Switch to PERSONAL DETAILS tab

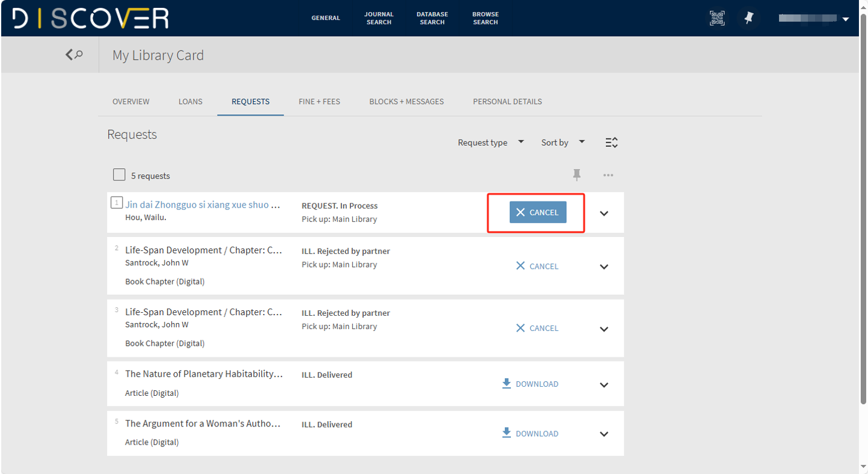click(507, 102)
